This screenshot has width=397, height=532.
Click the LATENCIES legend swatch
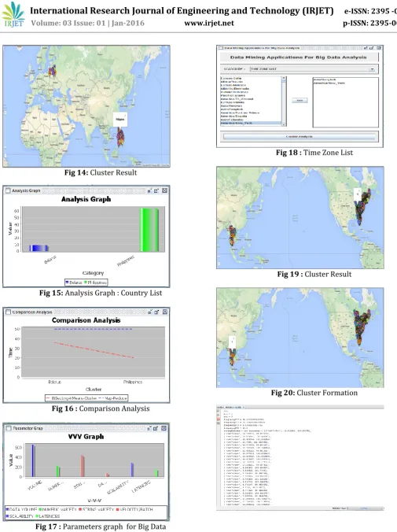(x=37, y=516)
